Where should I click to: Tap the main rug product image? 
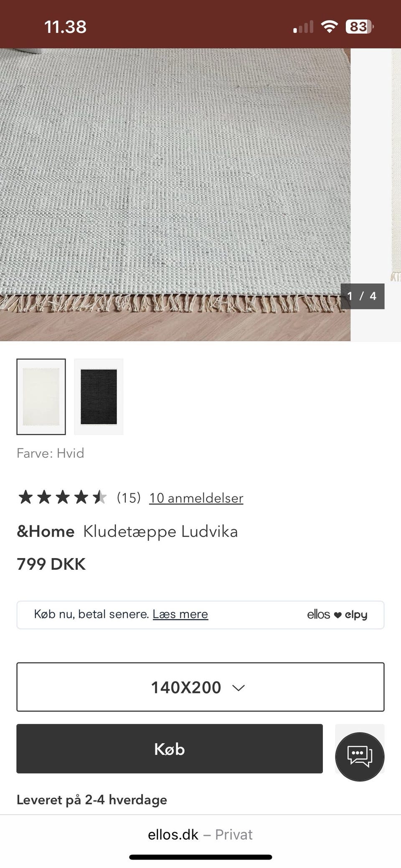point(175,195)
